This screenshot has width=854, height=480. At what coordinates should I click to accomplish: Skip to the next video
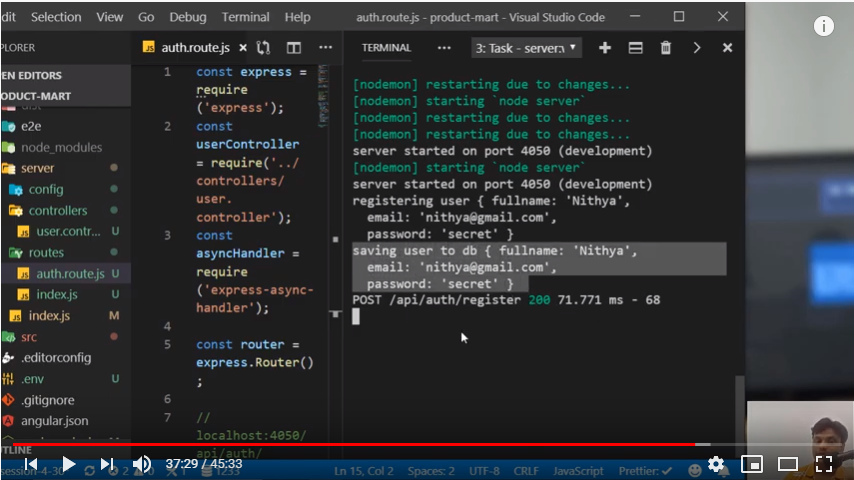pos(107,464)
